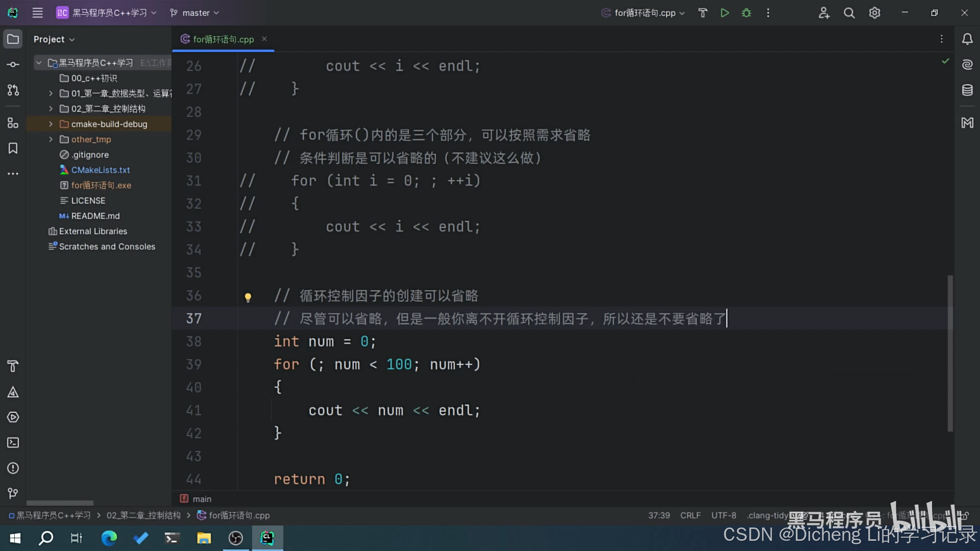980x551 pixels.
Task: Open the Terminal tool window
Action: click(x=13, y=443)
